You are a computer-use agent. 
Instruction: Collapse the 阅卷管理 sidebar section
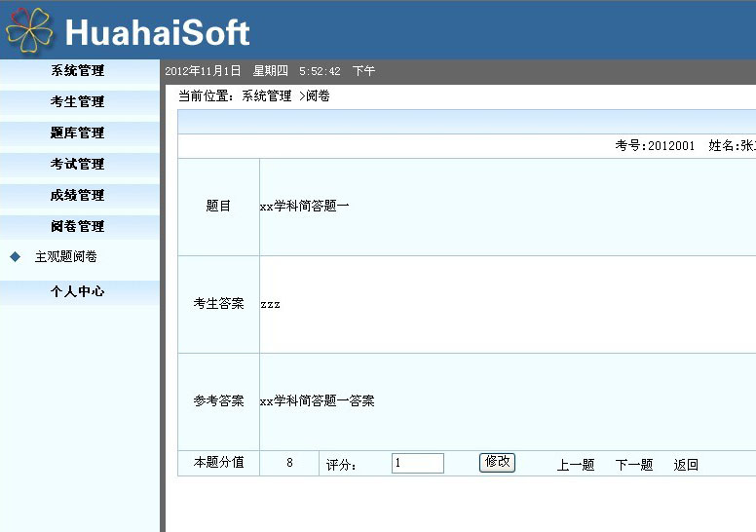[x=80, y=226]
